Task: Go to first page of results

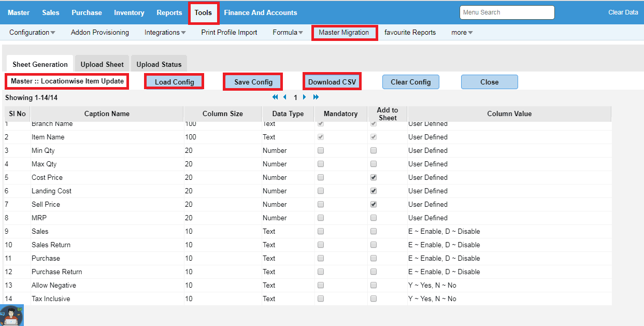Action: tap(275, 97)
